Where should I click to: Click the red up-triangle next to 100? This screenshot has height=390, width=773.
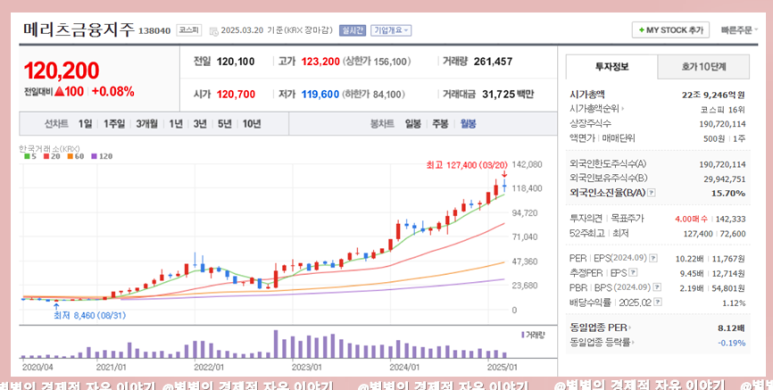click(x=59, y=91)
